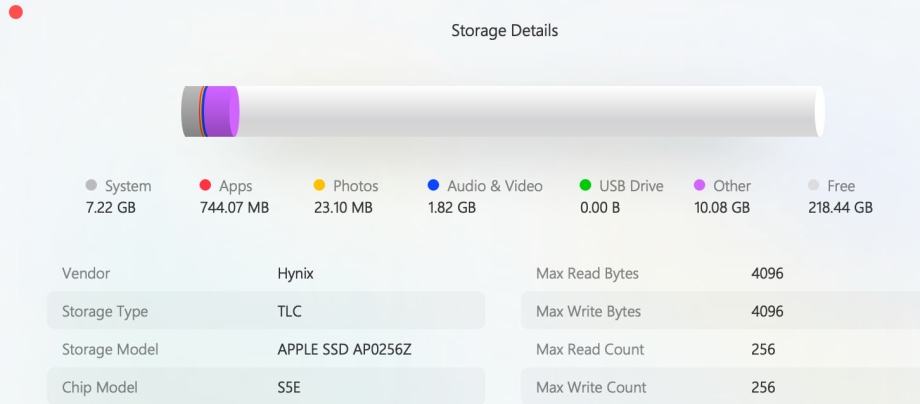Select the Storage Type row

[x=265, y=311]
